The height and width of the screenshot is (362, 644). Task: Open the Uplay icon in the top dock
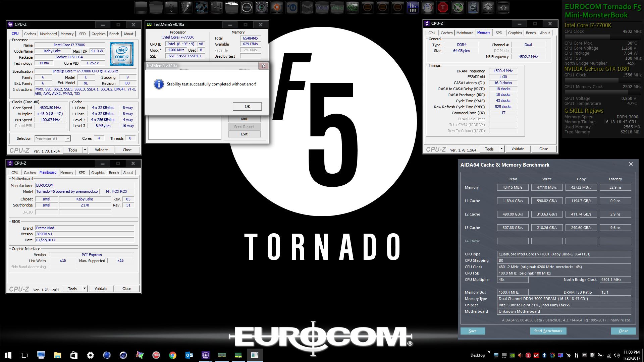point(292,7)
